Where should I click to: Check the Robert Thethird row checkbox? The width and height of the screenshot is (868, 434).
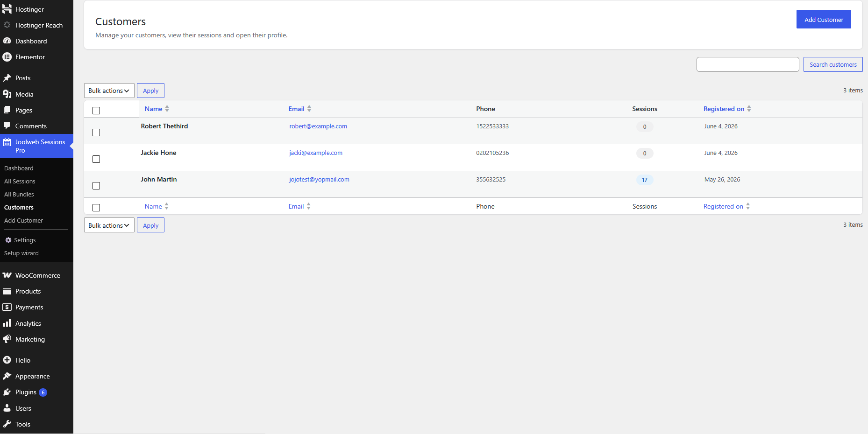pos(96,133)
